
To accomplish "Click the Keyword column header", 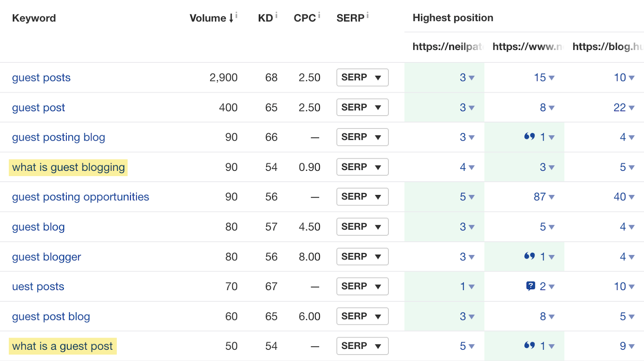I will click(x=34, y=18).
